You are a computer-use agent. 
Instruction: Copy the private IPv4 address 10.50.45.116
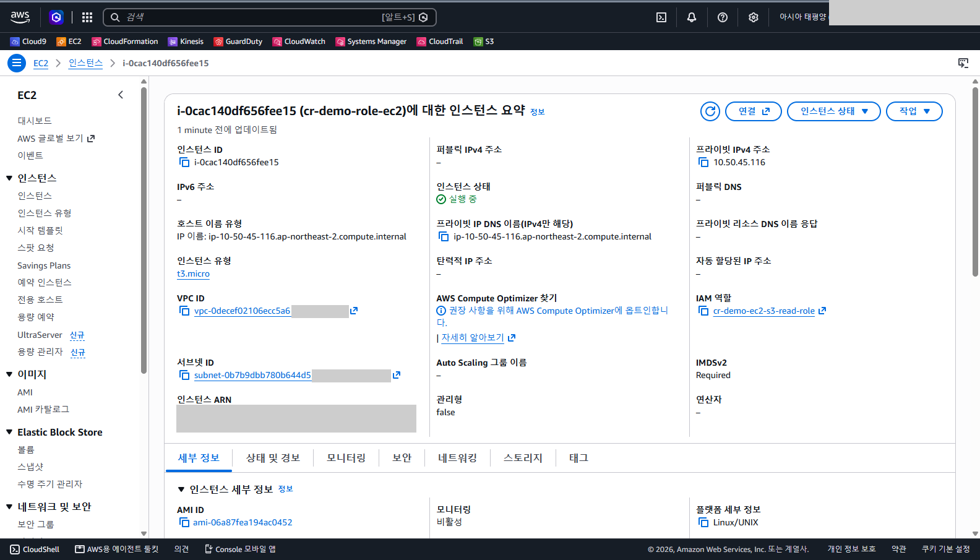[703, 162]
